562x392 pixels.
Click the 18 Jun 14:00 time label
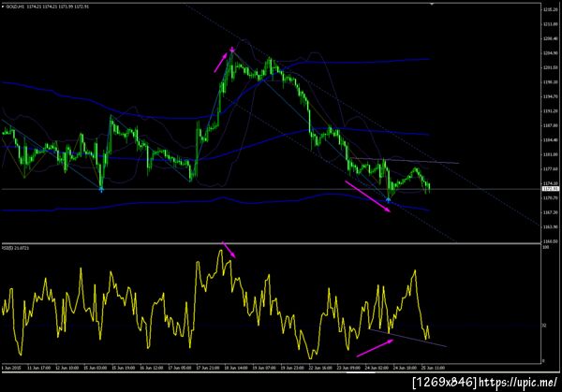(236, 368)
